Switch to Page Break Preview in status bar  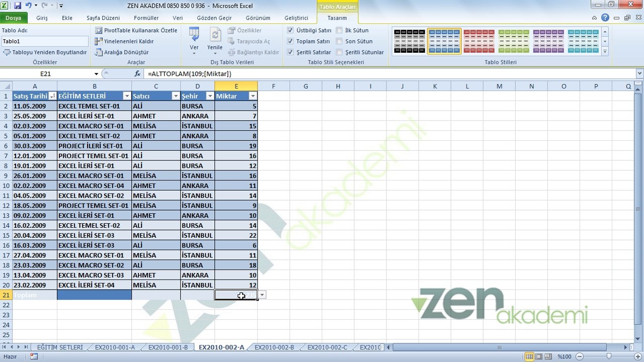tap(547, 356)
